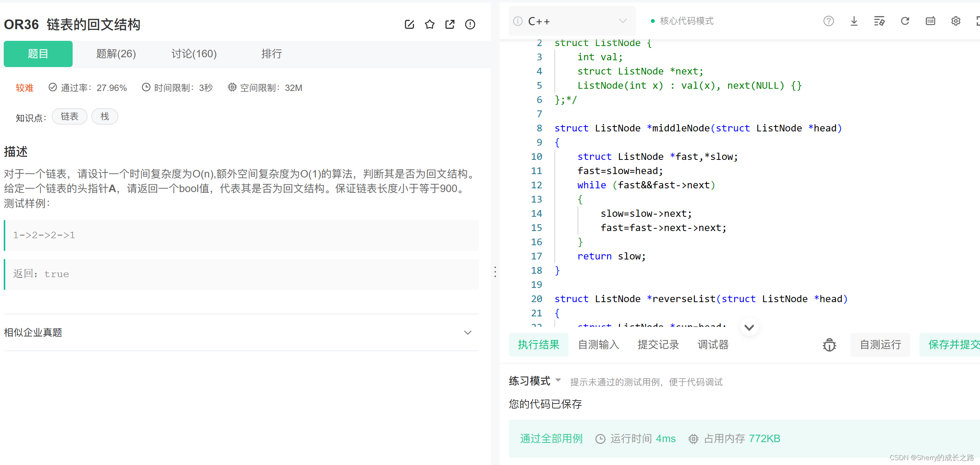Click the panel divider drag handle
The width and height of the screenshot is (980, 465).
point(495,272)
